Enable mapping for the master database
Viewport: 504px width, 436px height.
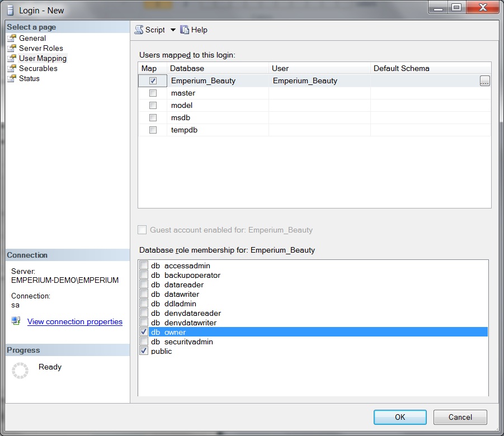pyautogui.click(x=153, y=93)
